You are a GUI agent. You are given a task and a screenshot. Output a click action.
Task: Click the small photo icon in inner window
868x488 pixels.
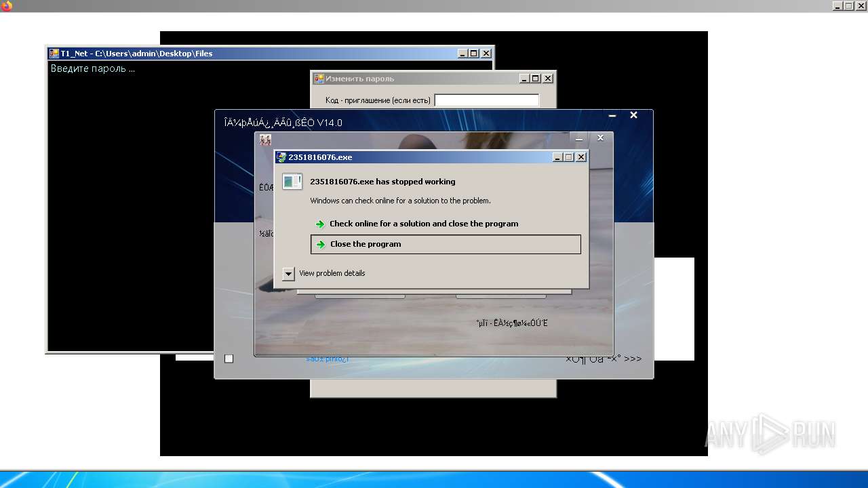265,140
